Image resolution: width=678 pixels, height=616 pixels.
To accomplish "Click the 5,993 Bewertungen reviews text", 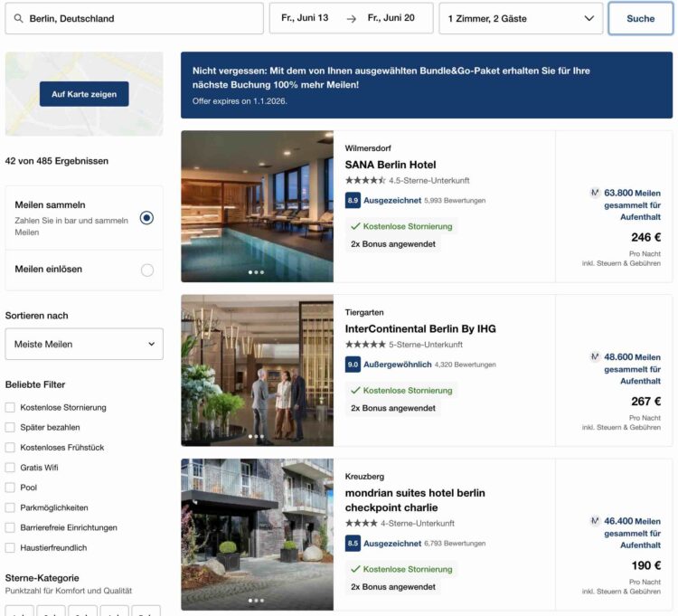I will 455,201.
